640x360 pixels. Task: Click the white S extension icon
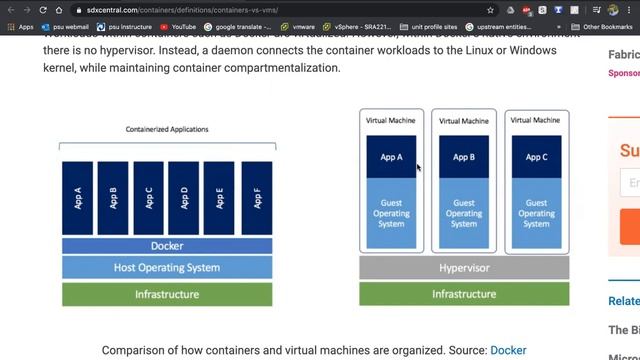coord(542,10)
